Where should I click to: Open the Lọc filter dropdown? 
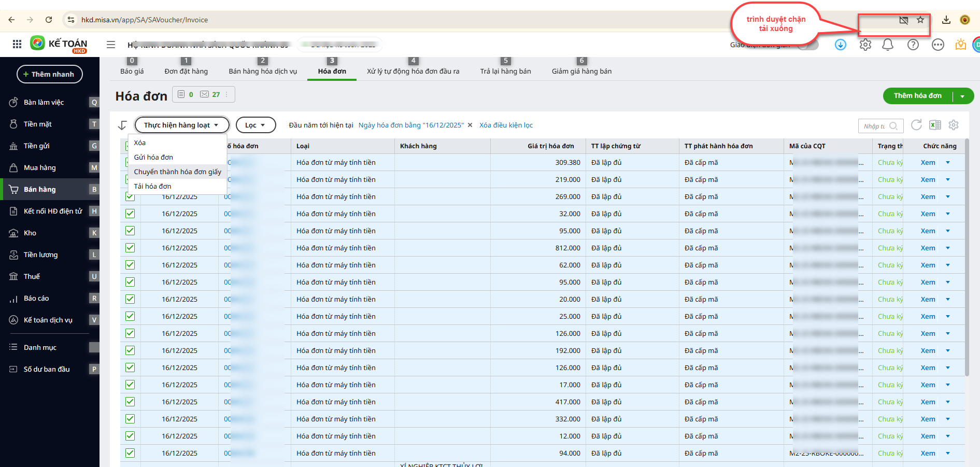(255, 125)
